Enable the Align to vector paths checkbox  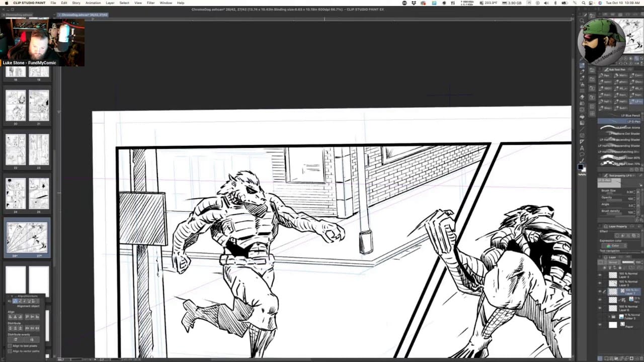[x=10, y=351]
